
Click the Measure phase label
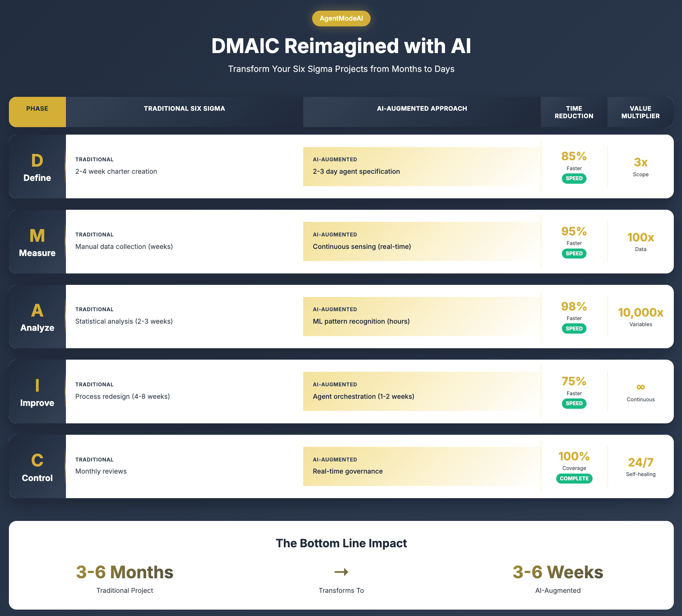(37, 253)
